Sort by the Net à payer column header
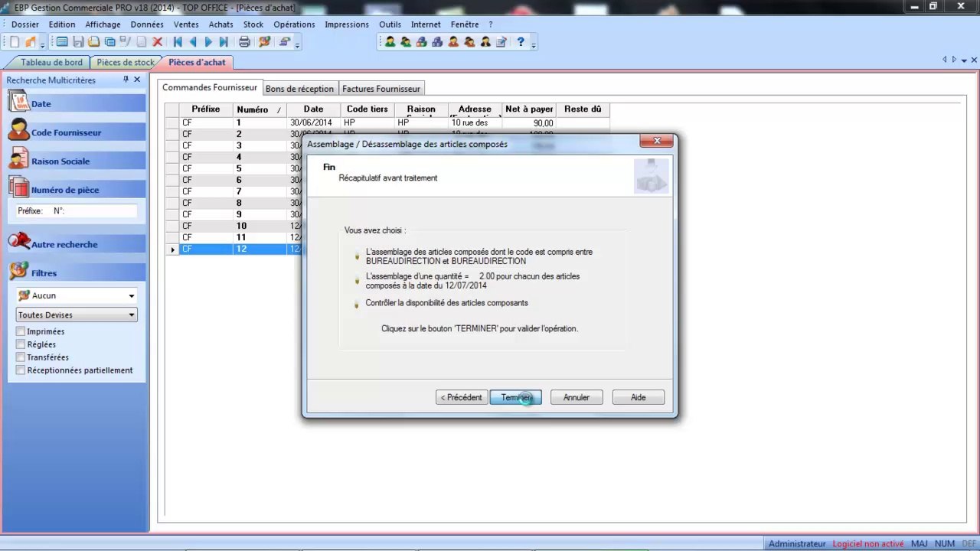Viewport: 980px width, 551px height. (x=529, y=110)
